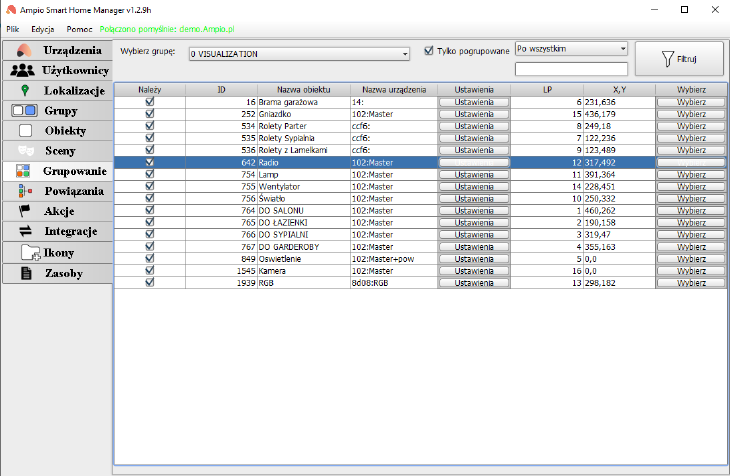Sort by Nazwa obiektu column header
Screen dimensions: 730x476
(304, 89)
